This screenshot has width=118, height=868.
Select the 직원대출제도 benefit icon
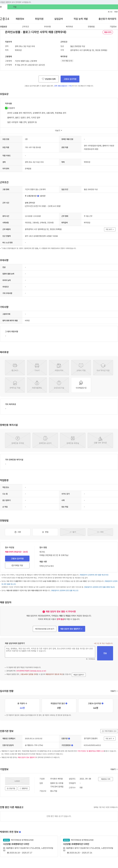click(37, 385)
